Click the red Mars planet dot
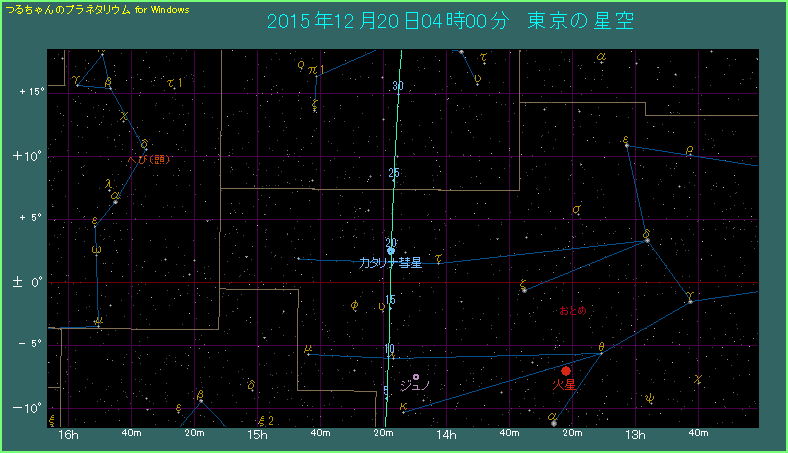This screenshot has width=788, height=453. coord(566,371)
